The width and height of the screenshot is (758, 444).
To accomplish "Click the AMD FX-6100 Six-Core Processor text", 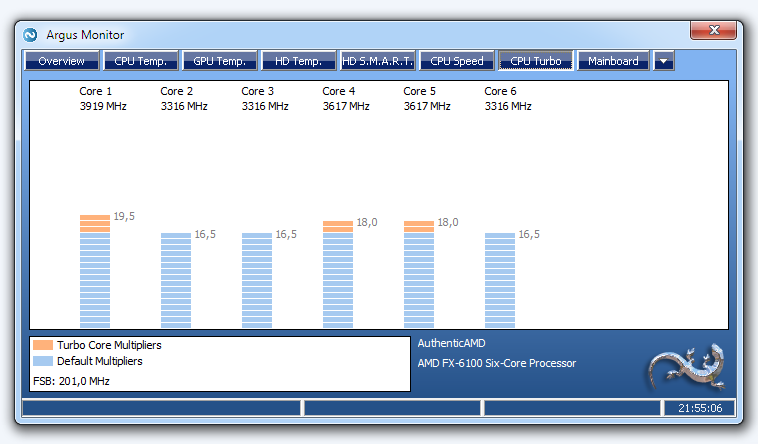I will [x=497, y=363].
